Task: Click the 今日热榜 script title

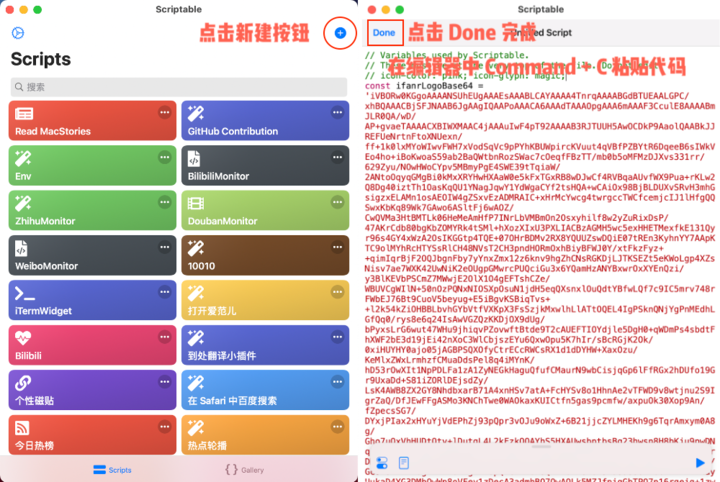Action: 34,446
